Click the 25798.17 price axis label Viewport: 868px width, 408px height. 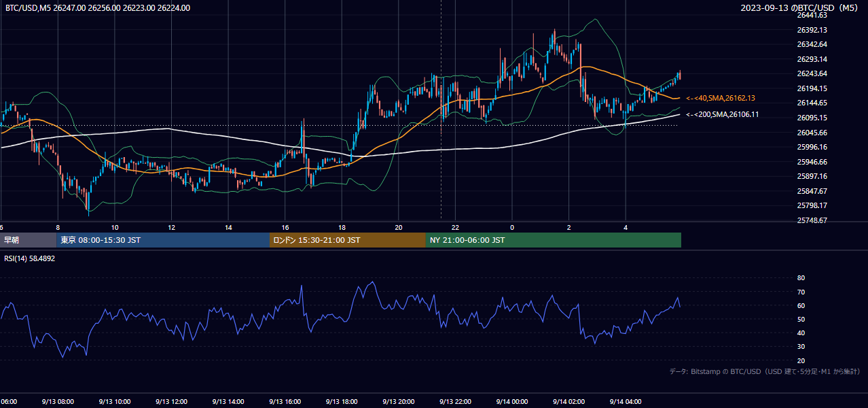tap(812, 205)
